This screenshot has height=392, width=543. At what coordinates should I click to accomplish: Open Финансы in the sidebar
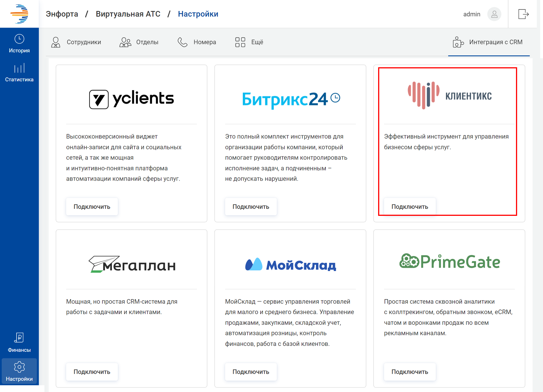point(19,342)
